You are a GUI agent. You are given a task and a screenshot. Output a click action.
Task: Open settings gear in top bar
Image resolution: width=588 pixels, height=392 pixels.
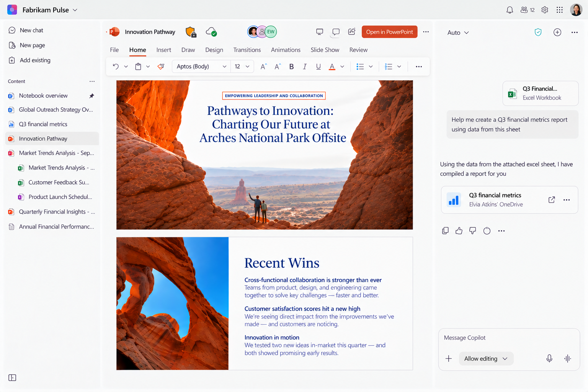(x=545, y=10)
